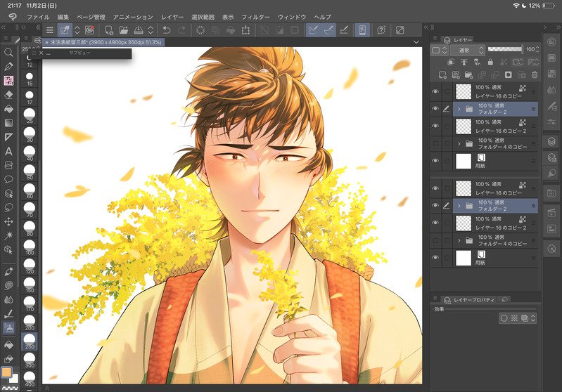Click the Scale/Rotate transform icon in command bar
Viewport: 562px width, 392px height.
246,30
